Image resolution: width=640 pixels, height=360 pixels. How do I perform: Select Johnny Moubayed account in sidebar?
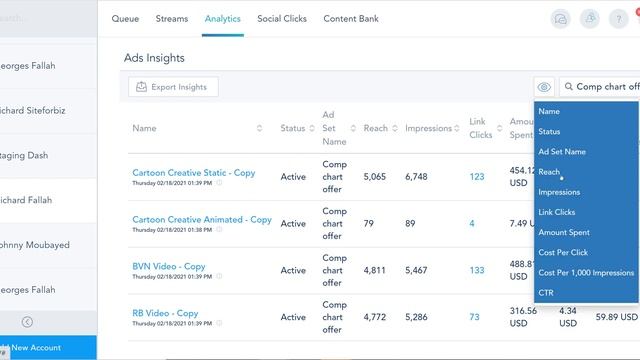click(48, 245)
